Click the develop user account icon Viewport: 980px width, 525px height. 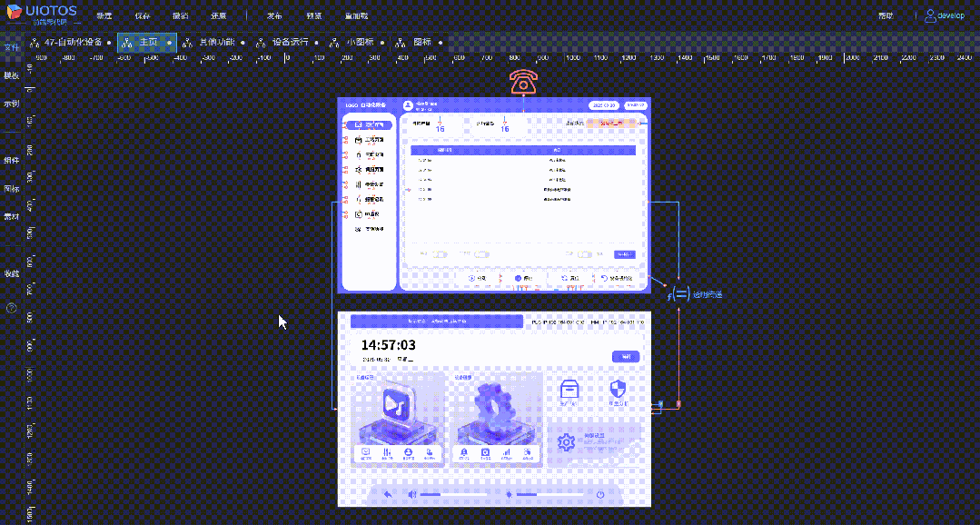click(x=931, y=15)
